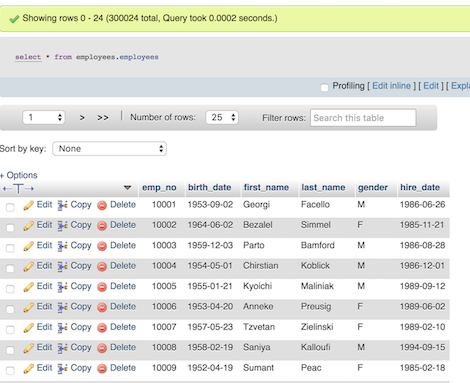Click the full texts toggle arrows icon
Viewport: 470px width, 383px height.
tap(18, 189)
